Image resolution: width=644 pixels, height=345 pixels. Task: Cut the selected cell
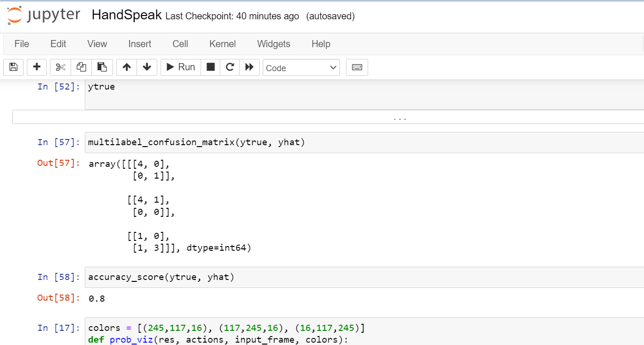point(60,67)
